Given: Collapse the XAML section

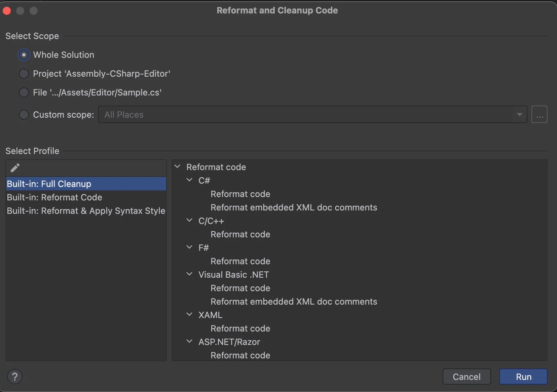Looking at the screenshot, I should pos(189,314).
